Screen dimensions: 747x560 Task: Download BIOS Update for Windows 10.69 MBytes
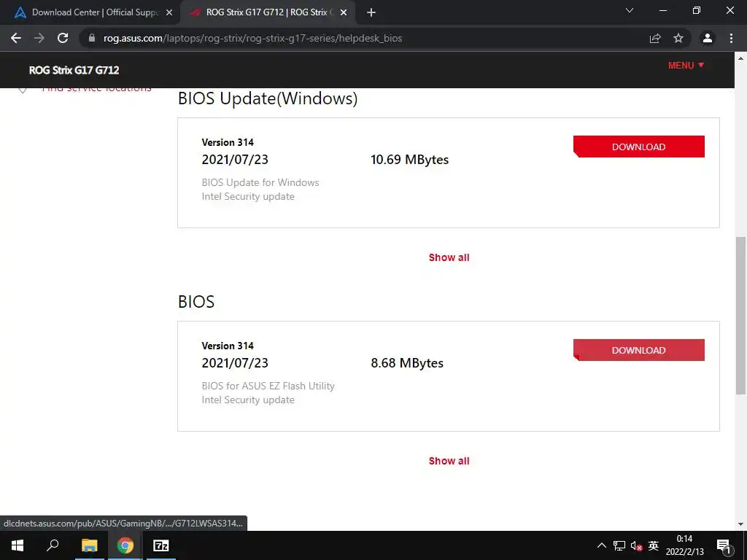pyautogui.click(x=639, y=147)
